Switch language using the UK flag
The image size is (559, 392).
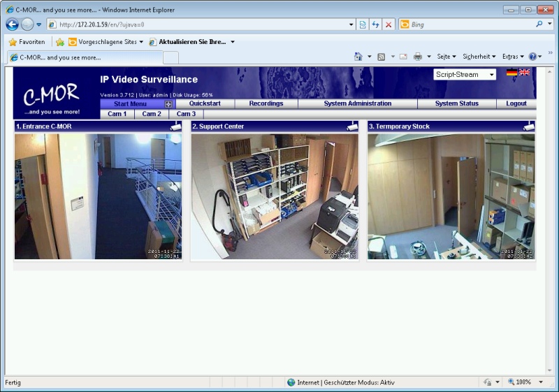(x=524, y=73)
